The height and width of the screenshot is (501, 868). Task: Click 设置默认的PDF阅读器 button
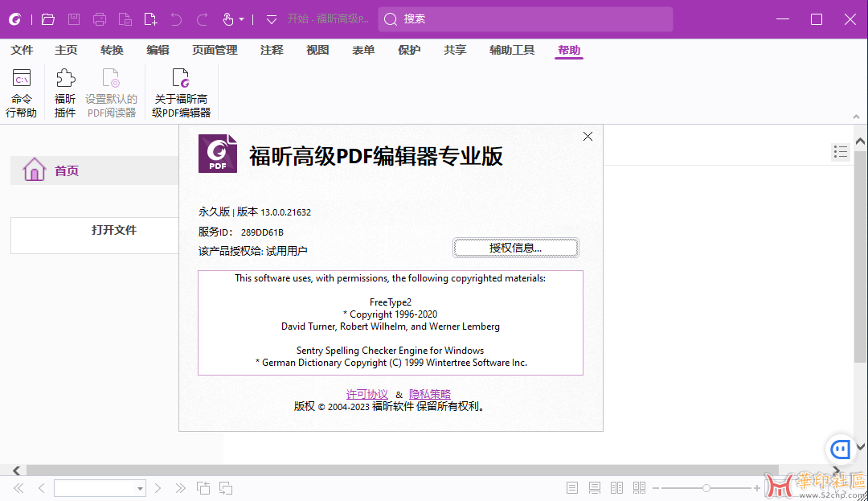(111, 92)
